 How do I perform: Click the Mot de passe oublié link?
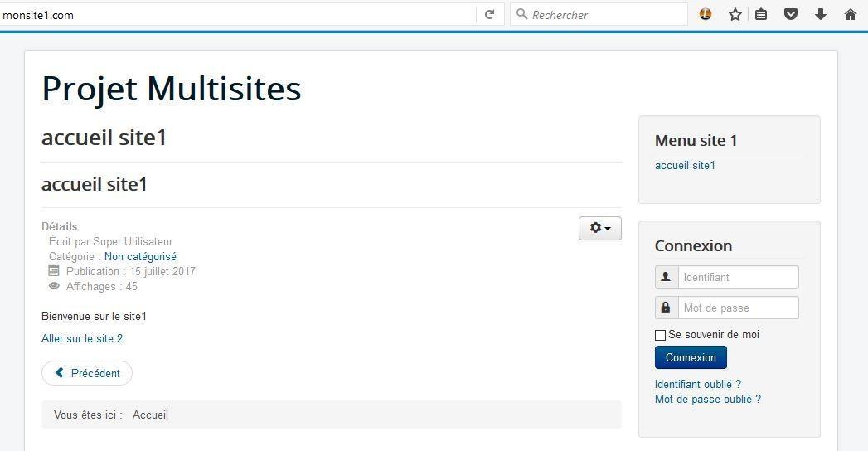pyautogui.click(x=707, y=399)
